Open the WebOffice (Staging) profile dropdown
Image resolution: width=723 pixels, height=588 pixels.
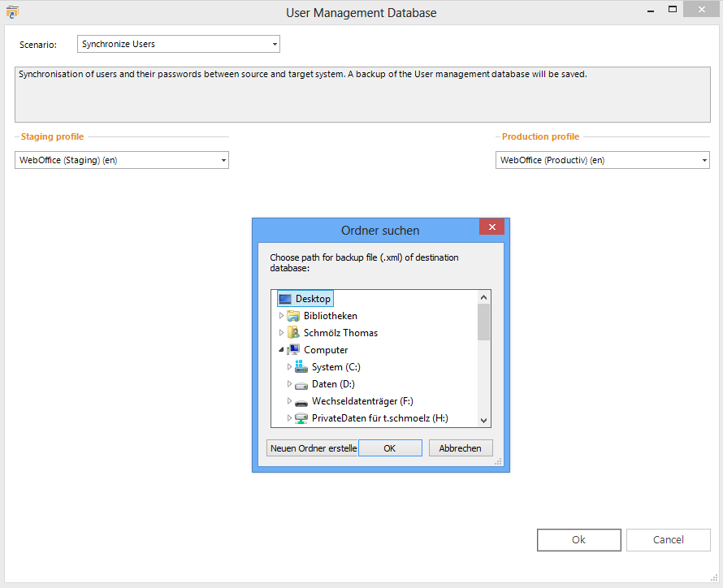click(223, 160)
